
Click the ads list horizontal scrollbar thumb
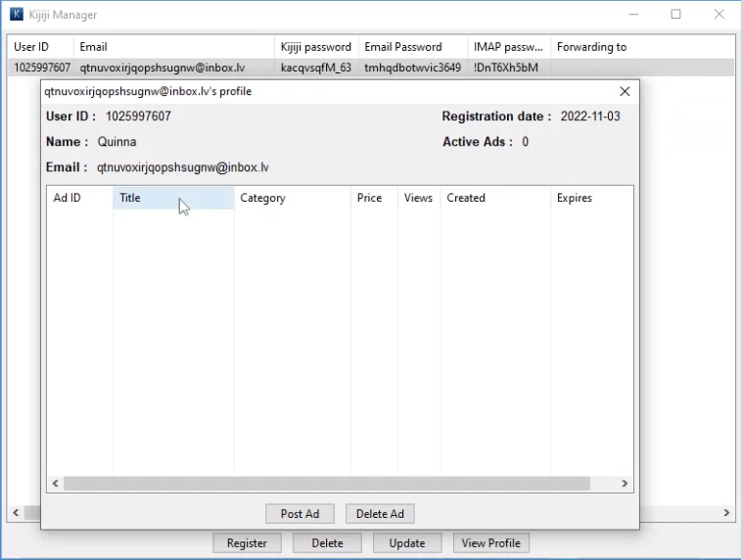327,484
